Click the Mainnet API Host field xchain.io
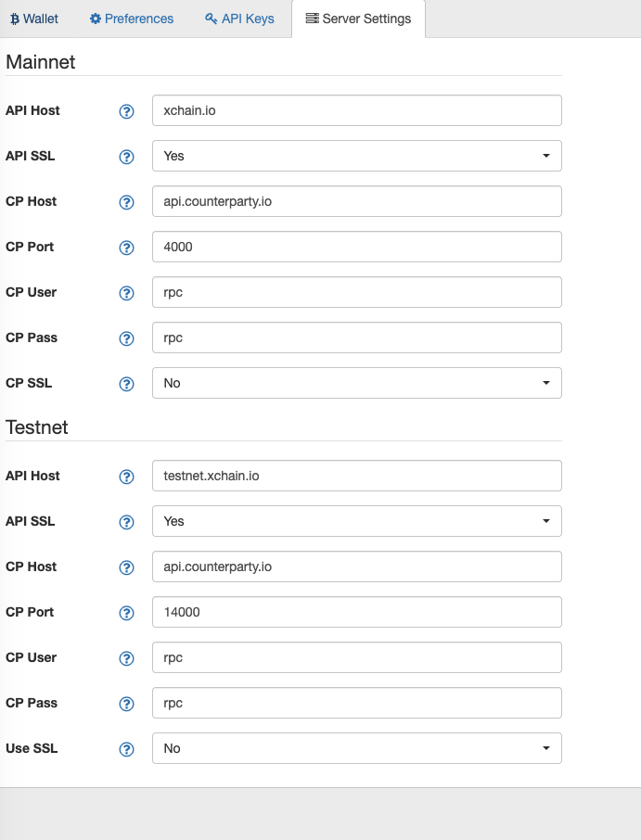 tap(357, 110)
